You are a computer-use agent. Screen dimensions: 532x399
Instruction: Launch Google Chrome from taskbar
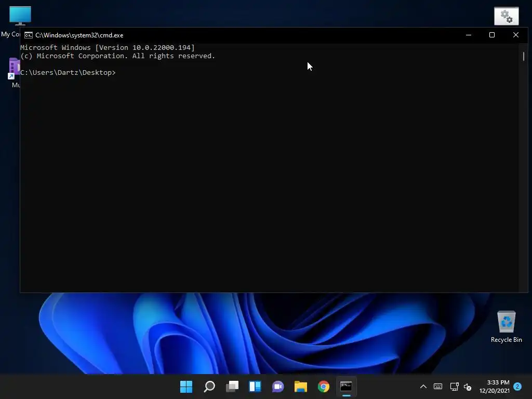click(323, 387)
